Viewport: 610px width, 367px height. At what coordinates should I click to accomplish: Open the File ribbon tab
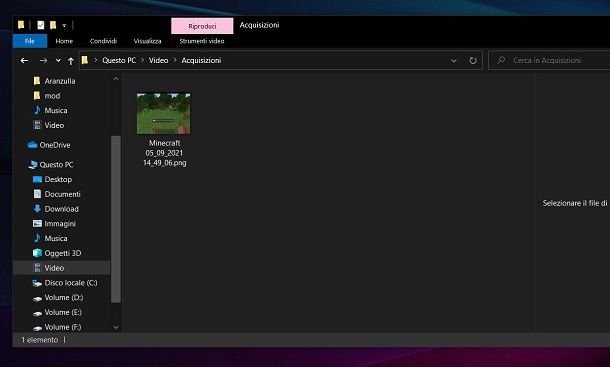30,41
